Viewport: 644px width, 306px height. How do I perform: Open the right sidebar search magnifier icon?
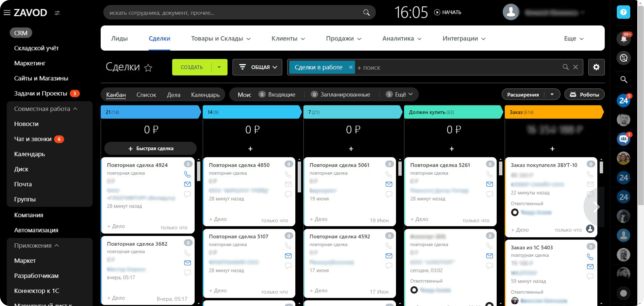[624, 79]
